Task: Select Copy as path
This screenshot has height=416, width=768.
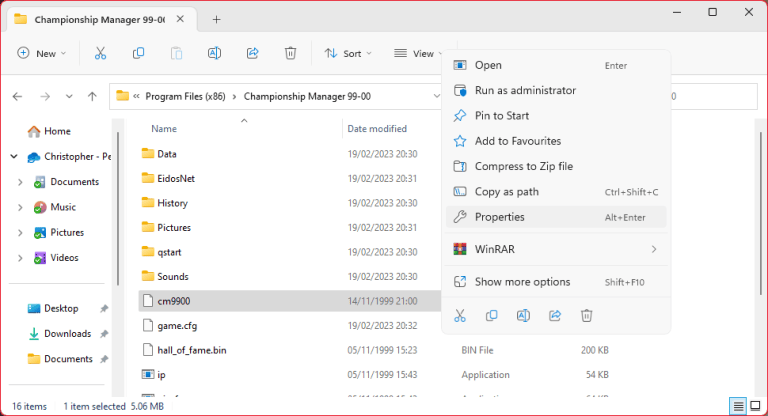Action: point(556,192)
